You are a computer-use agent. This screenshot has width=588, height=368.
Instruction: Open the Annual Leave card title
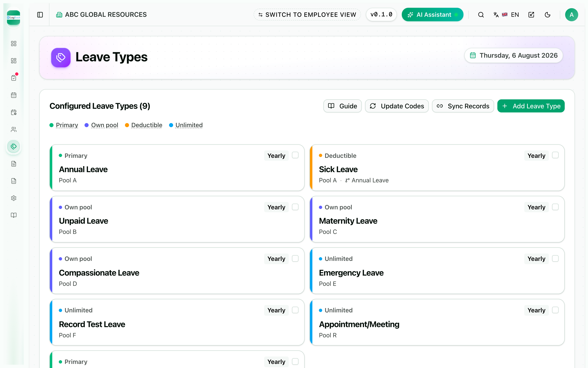point(83,169)
